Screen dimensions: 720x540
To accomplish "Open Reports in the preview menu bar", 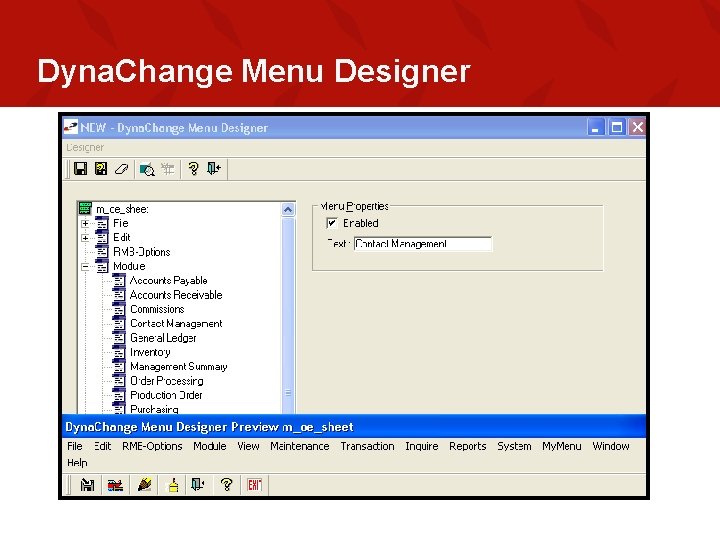I will pyautogui.click(x=467, y=446).
